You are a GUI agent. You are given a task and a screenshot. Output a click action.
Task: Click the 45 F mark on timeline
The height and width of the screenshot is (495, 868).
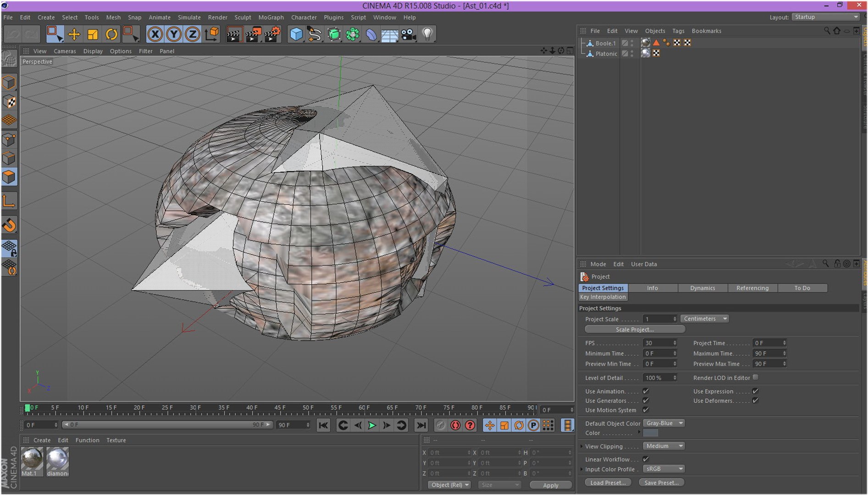pos(280,407)
